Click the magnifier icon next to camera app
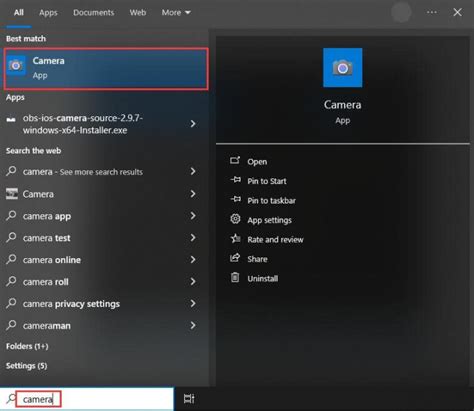 tap(11, 216)
